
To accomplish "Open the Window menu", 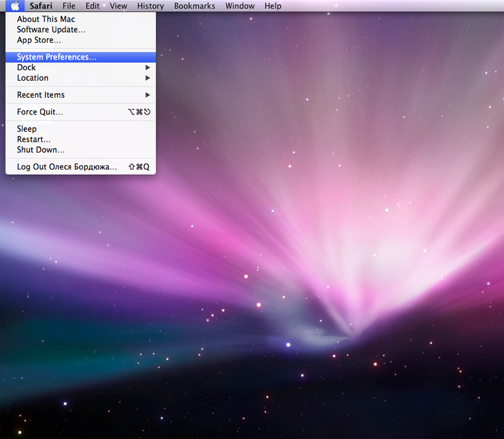I will click(240, 6).
